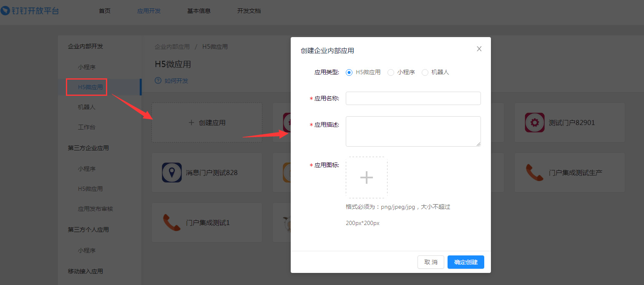Open the 基本信息 top navigation tab
Image resolution: width=644 pixels, height=285 pixels.
click(x=199, y=11)
